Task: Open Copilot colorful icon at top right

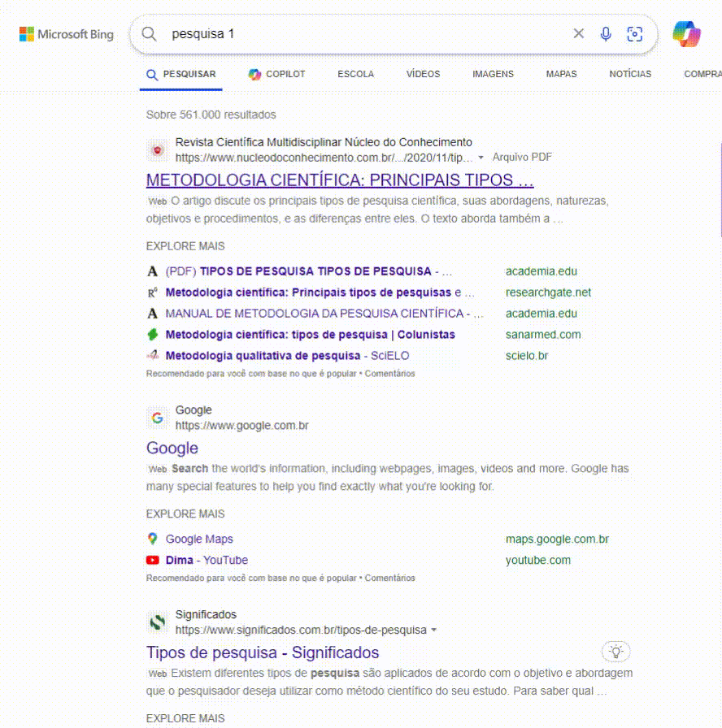Action: tap(686, 34)
